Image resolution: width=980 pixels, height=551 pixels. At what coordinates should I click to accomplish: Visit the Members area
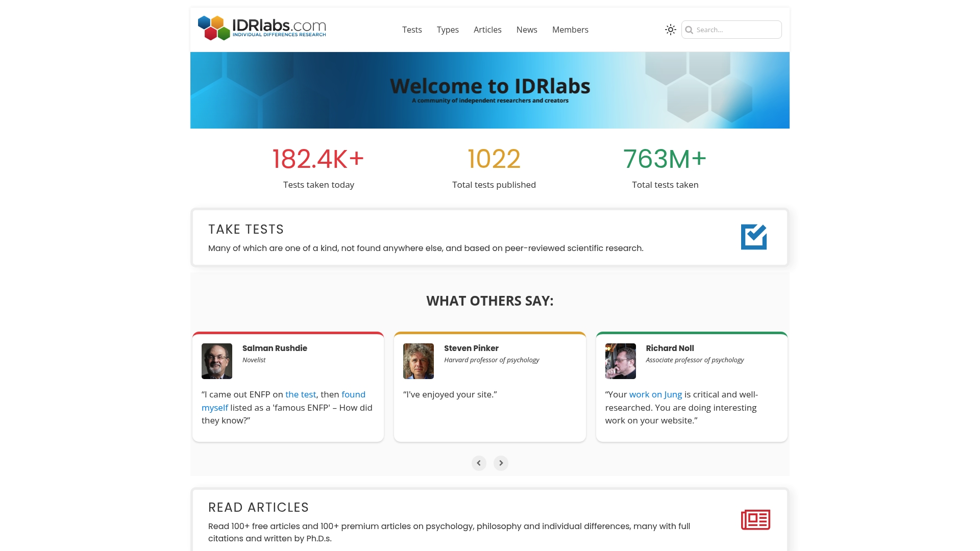(x=570, y=30)
